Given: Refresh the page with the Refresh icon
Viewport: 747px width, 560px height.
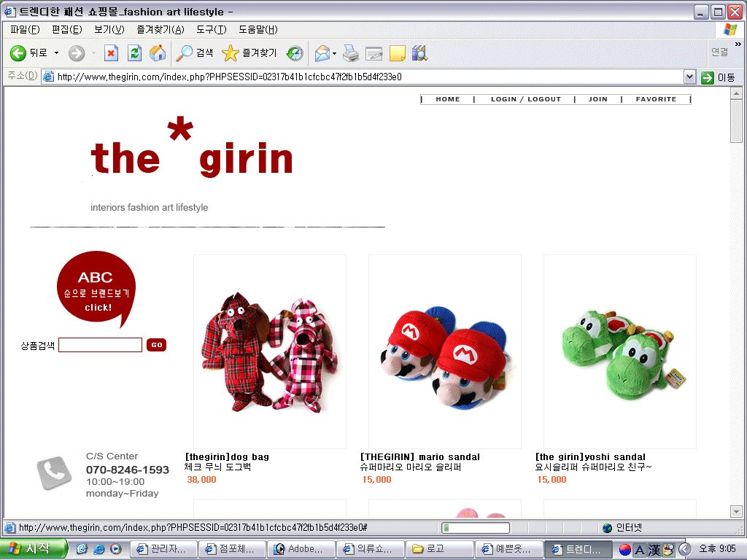Looking at the screenshot, I should point(134,52).
